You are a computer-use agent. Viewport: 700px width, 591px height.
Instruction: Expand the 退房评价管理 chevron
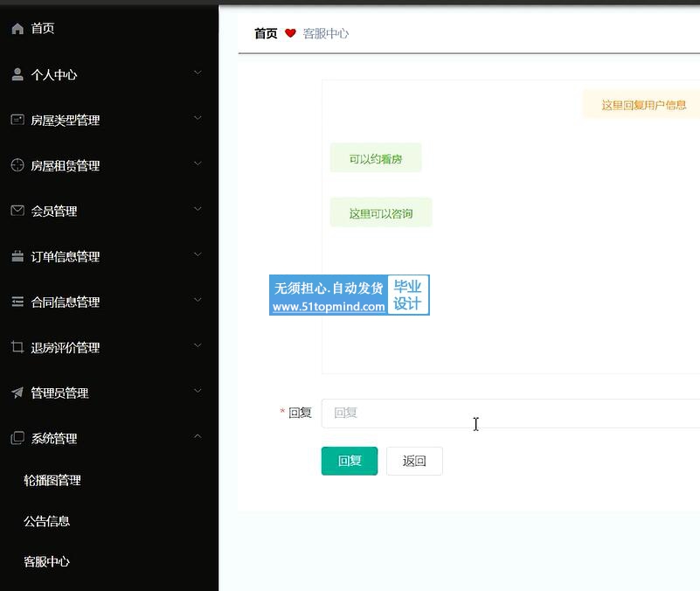tap(198, 345)
